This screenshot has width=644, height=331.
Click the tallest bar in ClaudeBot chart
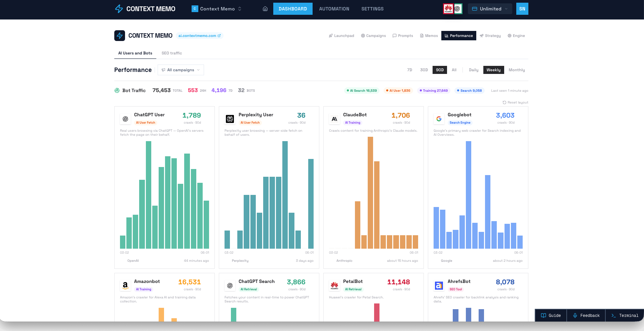[370, 193]
